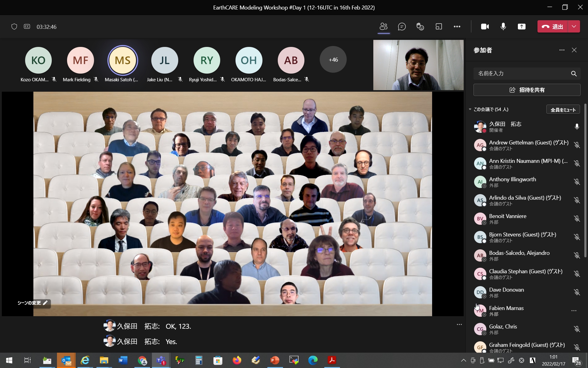
Task: Click the search magnifier icon
Action: pos(574,74)
